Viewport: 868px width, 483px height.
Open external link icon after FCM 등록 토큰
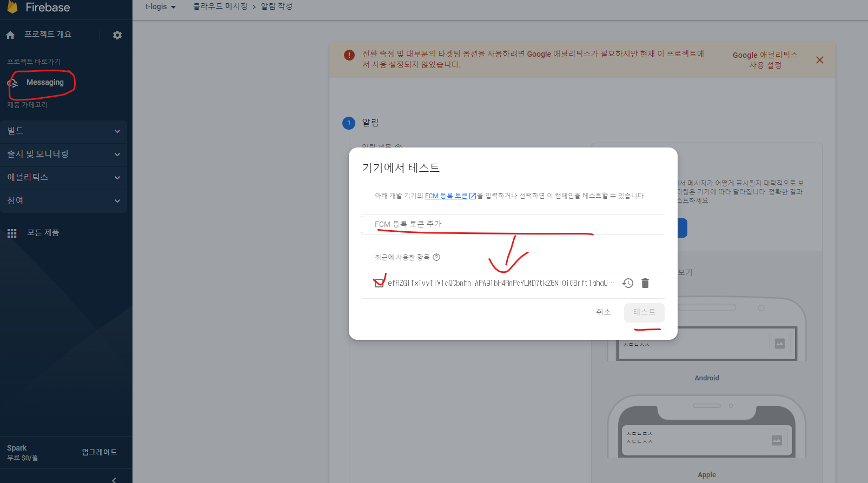[473, 196]
